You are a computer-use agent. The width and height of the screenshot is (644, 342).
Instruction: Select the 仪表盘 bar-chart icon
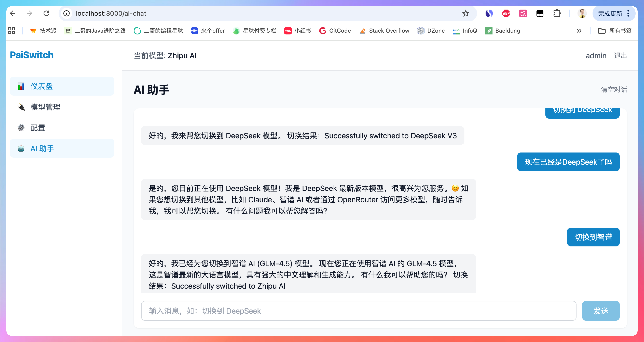point(21,86)
